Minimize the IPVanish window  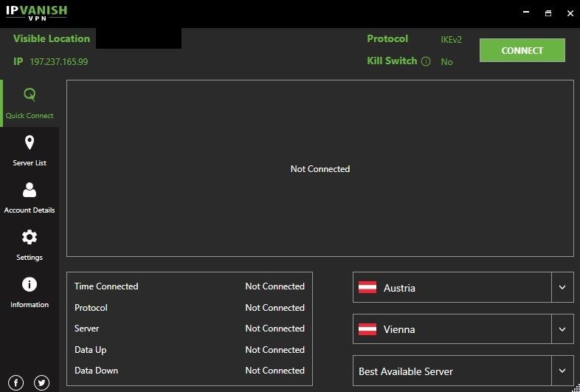pyautogui.click(x=526, y=13)
